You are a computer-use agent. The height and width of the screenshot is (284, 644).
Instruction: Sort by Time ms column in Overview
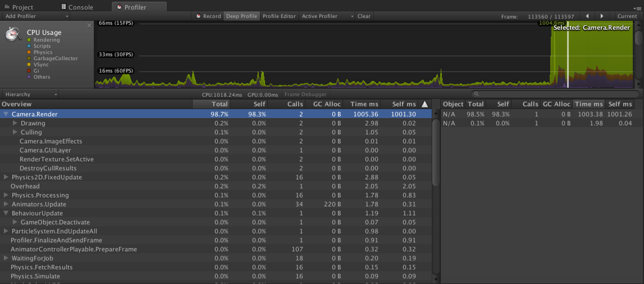(x=362, y=104)
